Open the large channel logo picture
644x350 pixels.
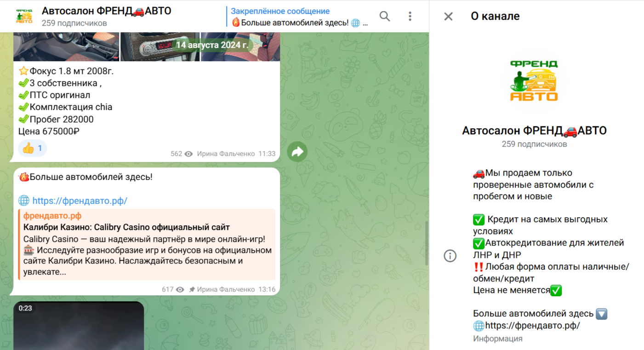534,81
